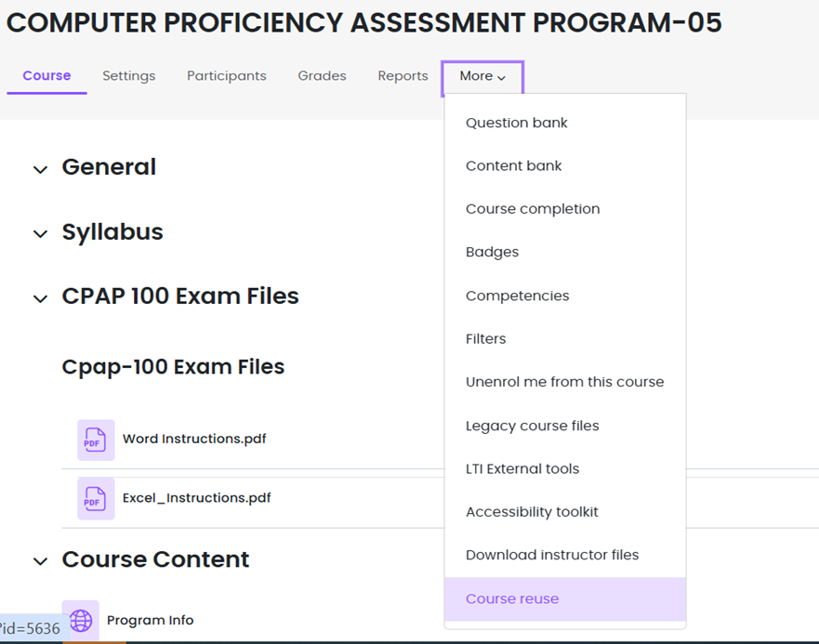Select Badges from the dropdown menu
The image size is (819, 644).
pyautogui.click(x=492, y=252)
